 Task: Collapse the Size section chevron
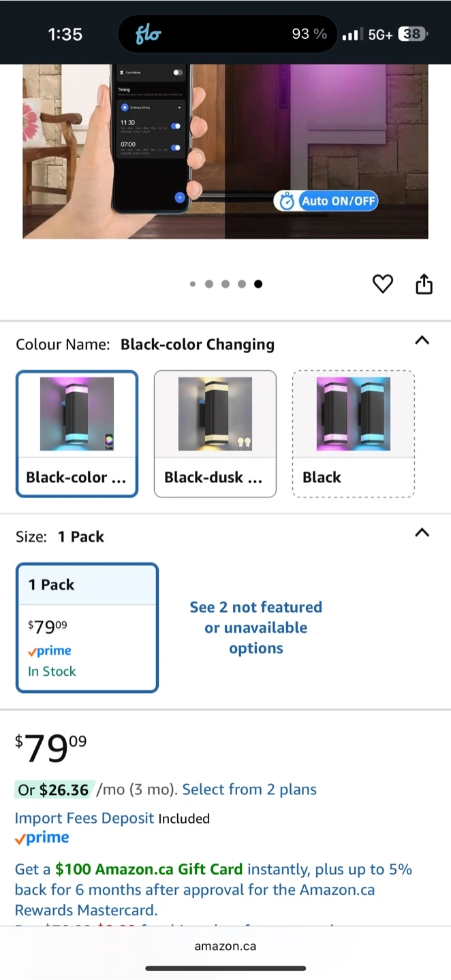pyautogui.click(x=422, y=533)
